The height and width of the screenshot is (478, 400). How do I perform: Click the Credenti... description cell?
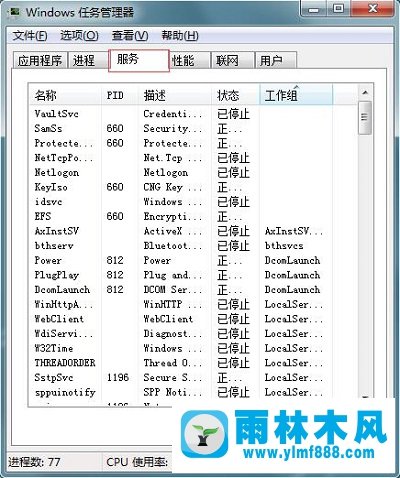173,114
